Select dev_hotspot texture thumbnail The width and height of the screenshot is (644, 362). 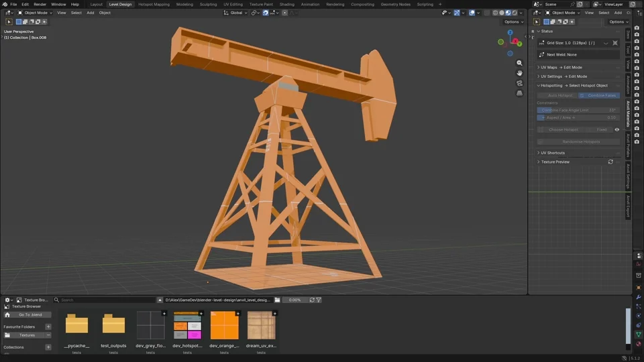click(x=187, y=325)
